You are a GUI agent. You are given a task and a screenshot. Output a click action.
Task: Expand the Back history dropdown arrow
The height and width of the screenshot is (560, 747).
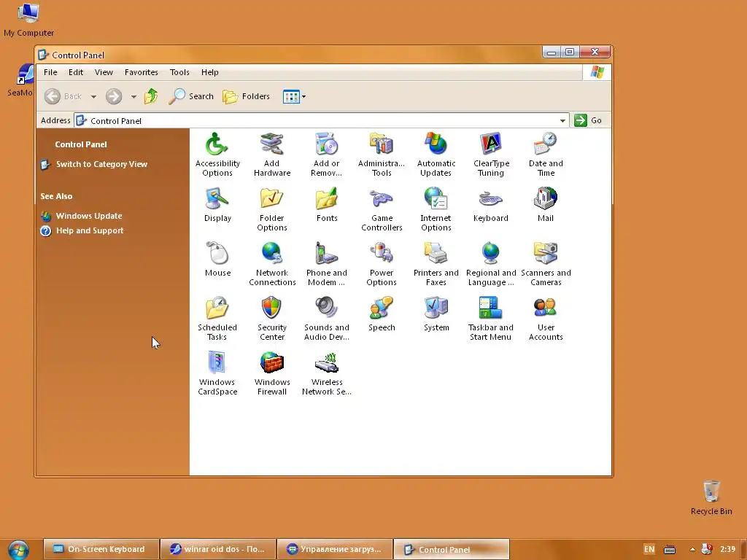click(94, 97)
